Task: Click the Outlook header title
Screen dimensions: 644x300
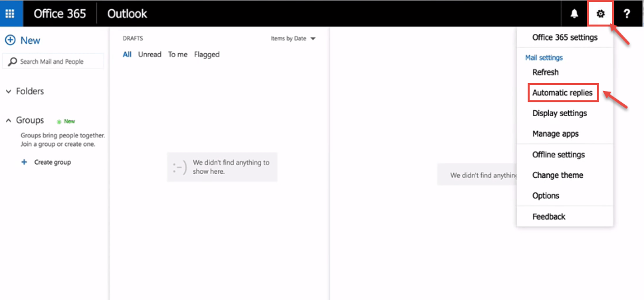Action: [x=127, y=13]
